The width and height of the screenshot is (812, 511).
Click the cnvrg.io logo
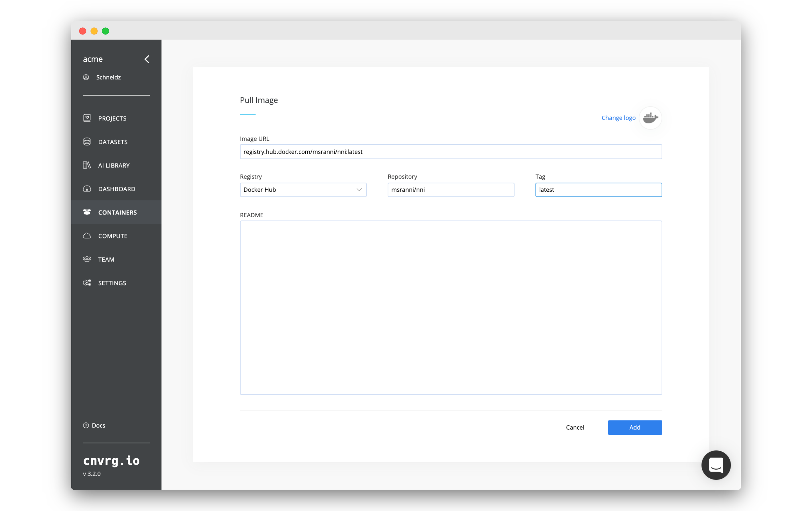click(111, 461)
